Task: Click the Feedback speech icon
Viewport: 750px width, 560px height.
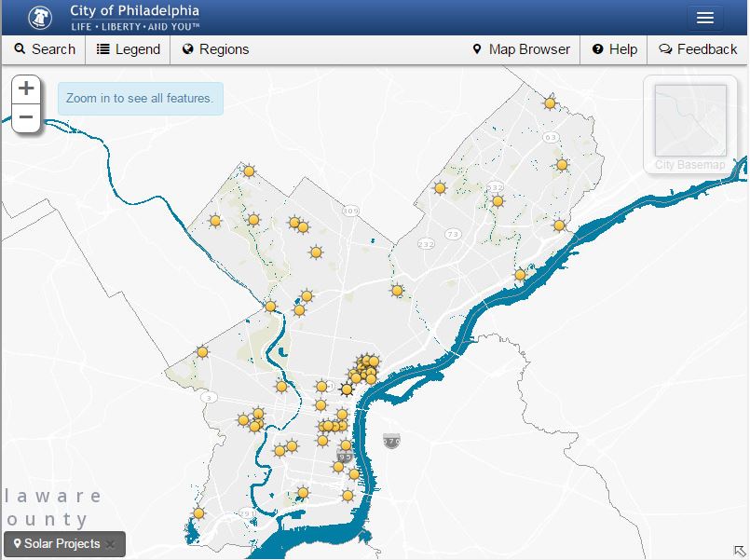Action: point(666,49)
